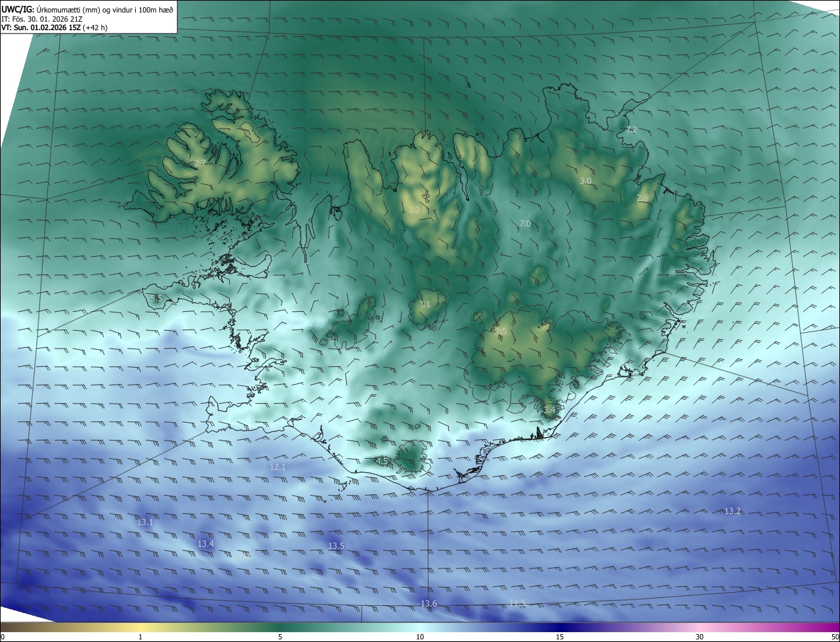840x642 pixels.
Task: Click the 13.4 value over the sea
Action: pyautogui.click(x=205, y=544)
